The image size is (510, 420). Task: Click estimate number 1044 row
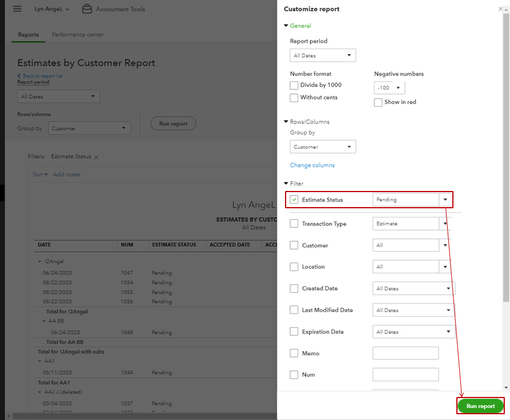pyautogui.click(x=127, y=372)
